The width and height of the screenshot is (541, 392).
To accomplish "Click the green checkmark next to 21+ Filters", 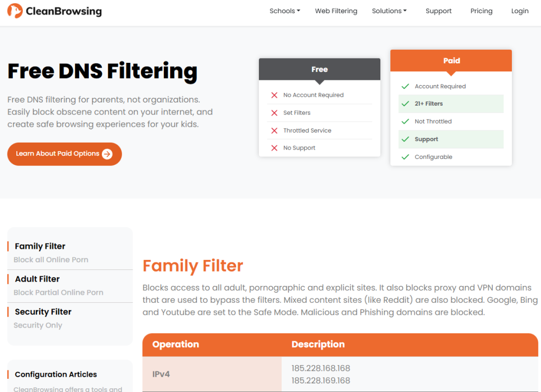I will [405, 104].
